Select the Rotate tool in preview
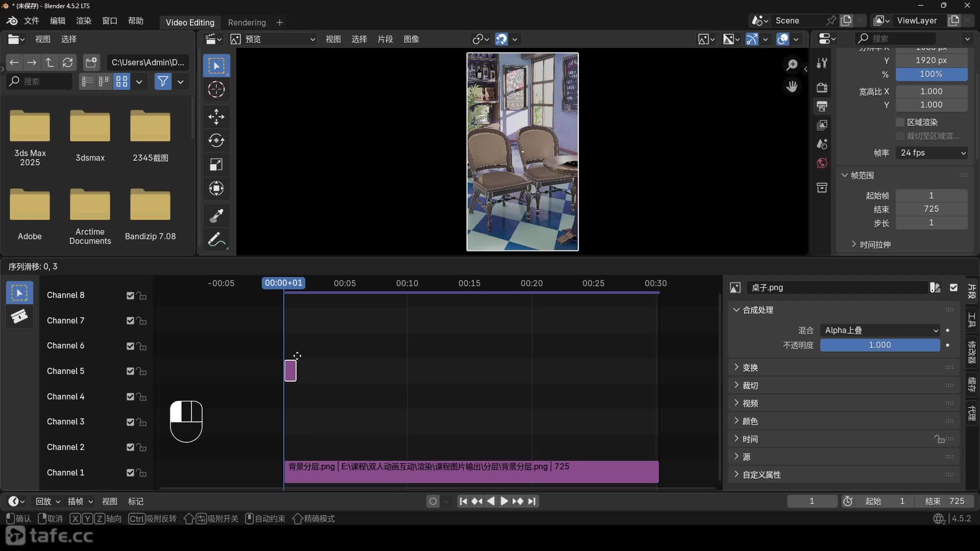Image resolution: width=980 pixels, height=551 pixels. coord(216,140)
